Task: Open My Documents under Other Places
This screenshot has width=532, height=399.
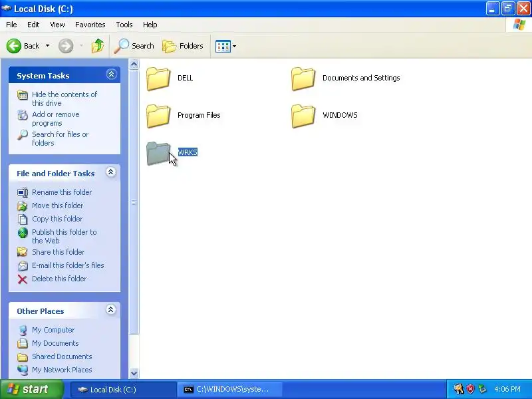Action: click(55, 343)
